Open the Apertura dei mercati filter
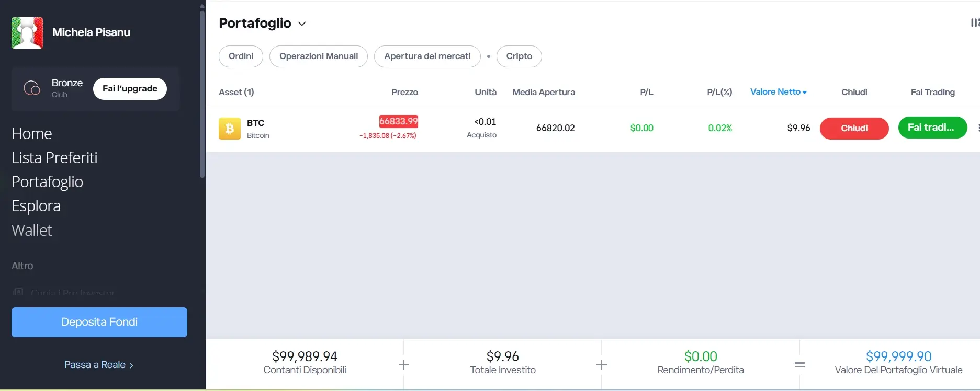This screenshot has height=391, width=980. pos(427,56)
